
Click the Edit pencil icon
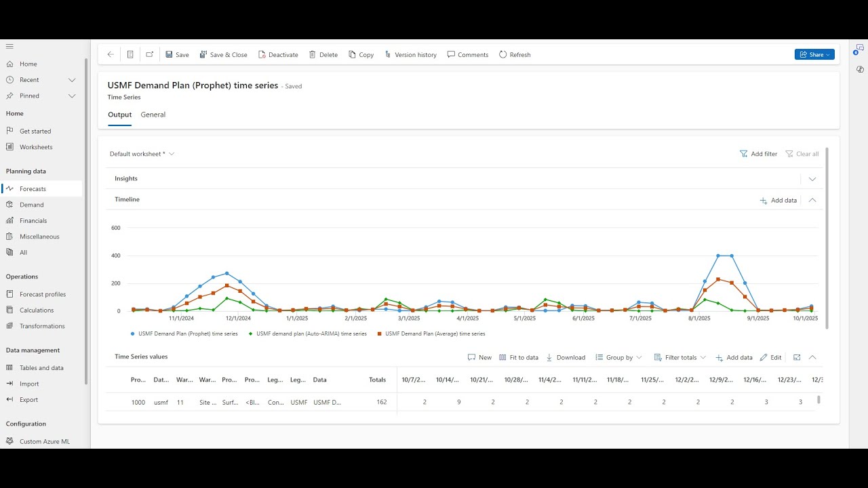click(x=764, y=357)
